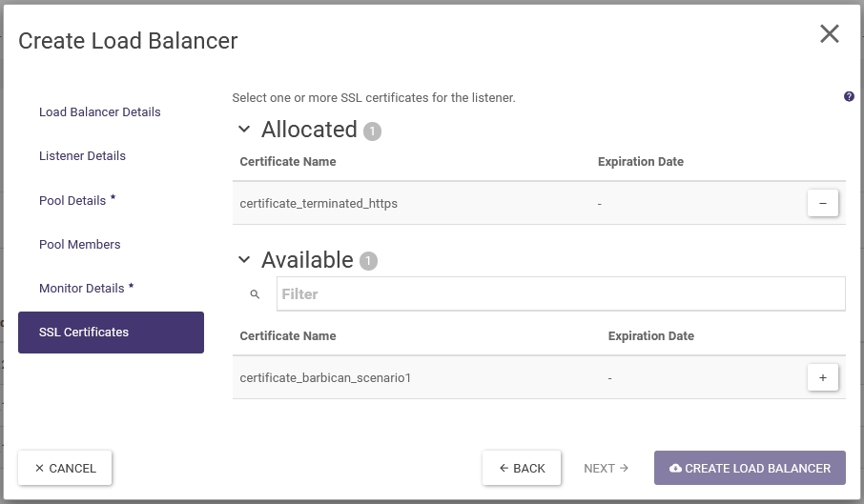Open the Pool Details step

(72, 200)
